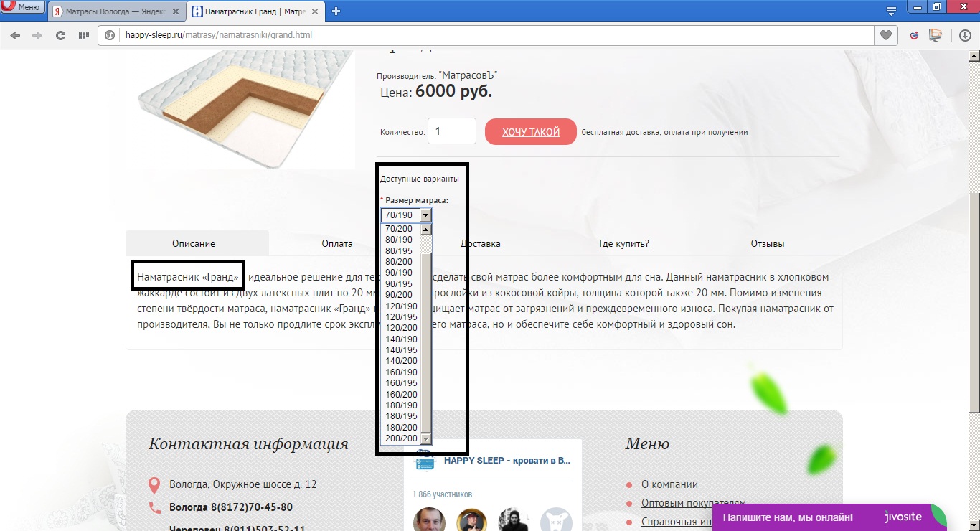Open the О компании menu link
The height and width of the screenshot is (531, 980).
coord(669,484)
